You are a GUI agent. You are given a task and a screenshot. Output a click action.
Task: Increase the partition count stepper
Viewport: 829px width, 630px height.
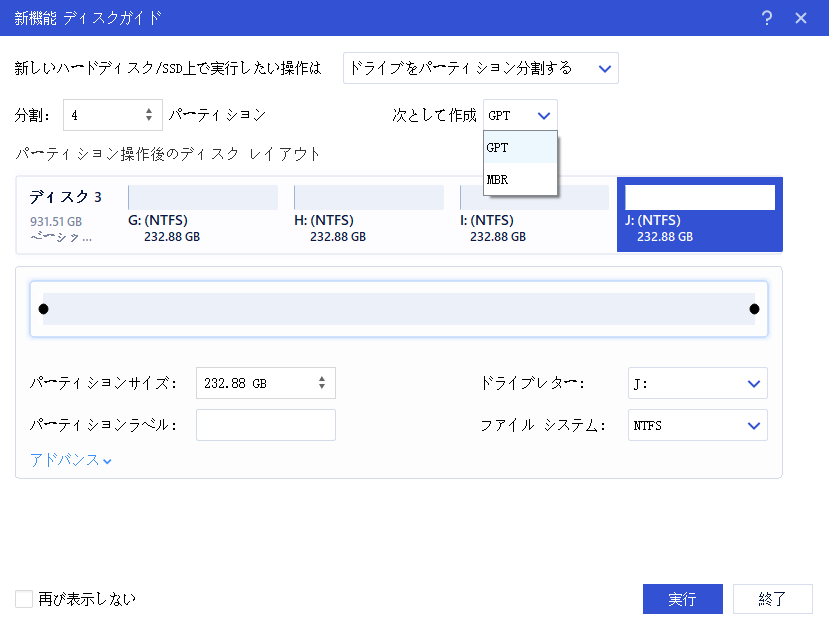point(149,110)
